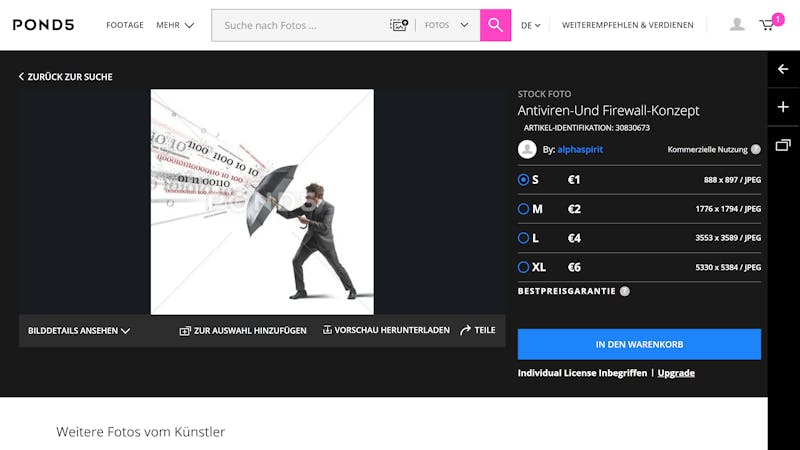
Task: Open the FOOTAGE menu item
Action: (x=125, y=25)
